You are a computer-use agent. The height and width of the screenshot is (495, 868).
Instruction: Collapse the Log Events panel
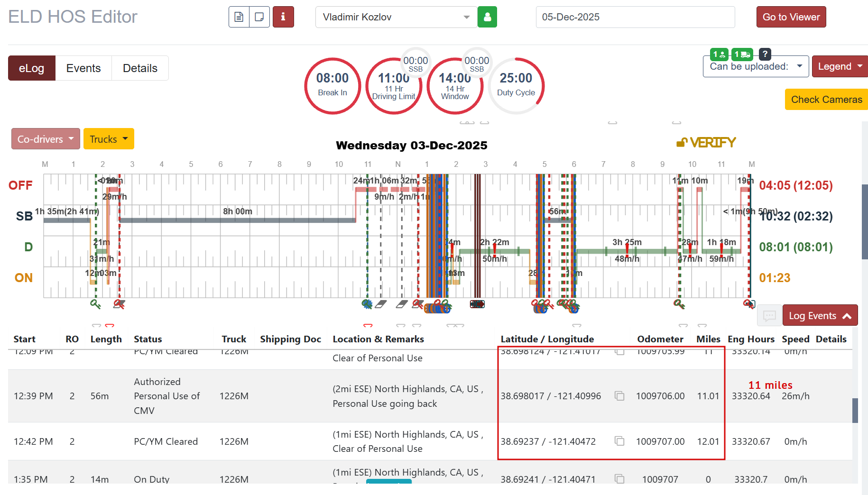(x=820, y=316)
